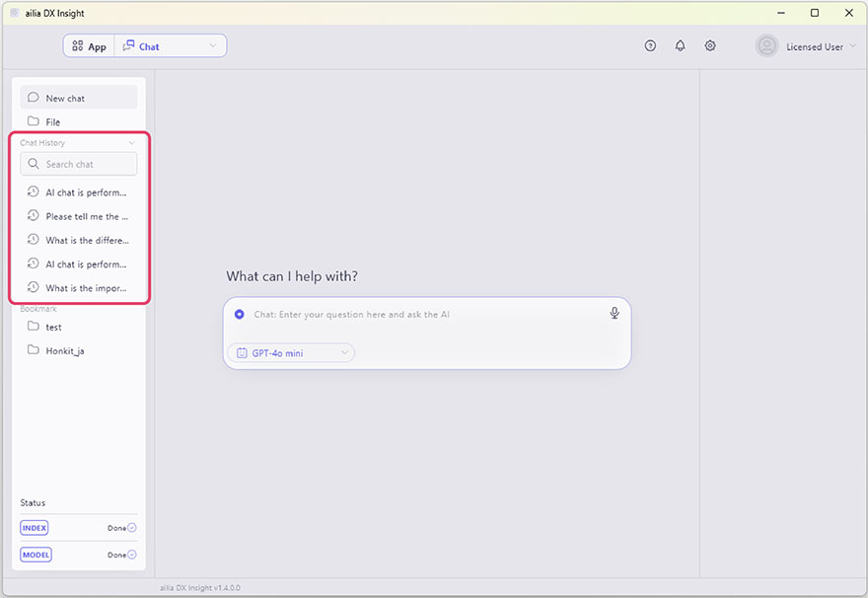This screenshot has height=598, width=868.
Task: Open the settings gear icon
Action: coord(710,46)
